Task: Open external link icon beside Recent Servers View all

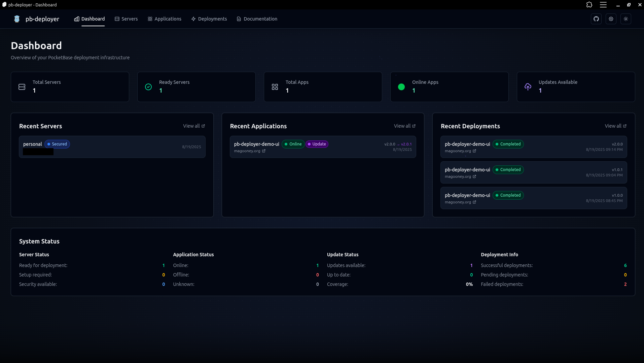Action: tap(203, 126)
